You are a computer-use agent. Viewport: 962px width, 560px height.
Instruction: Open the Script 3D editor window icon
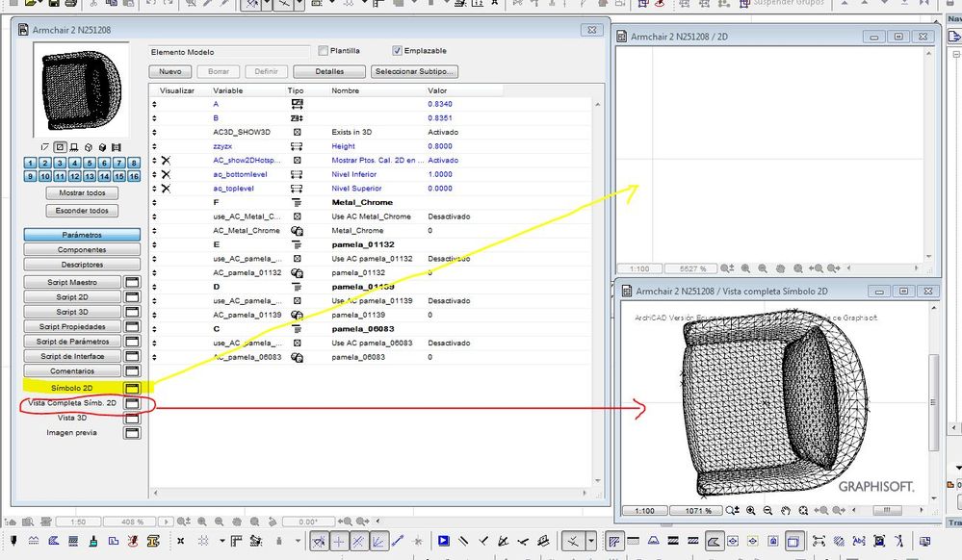tap(133, 313)
